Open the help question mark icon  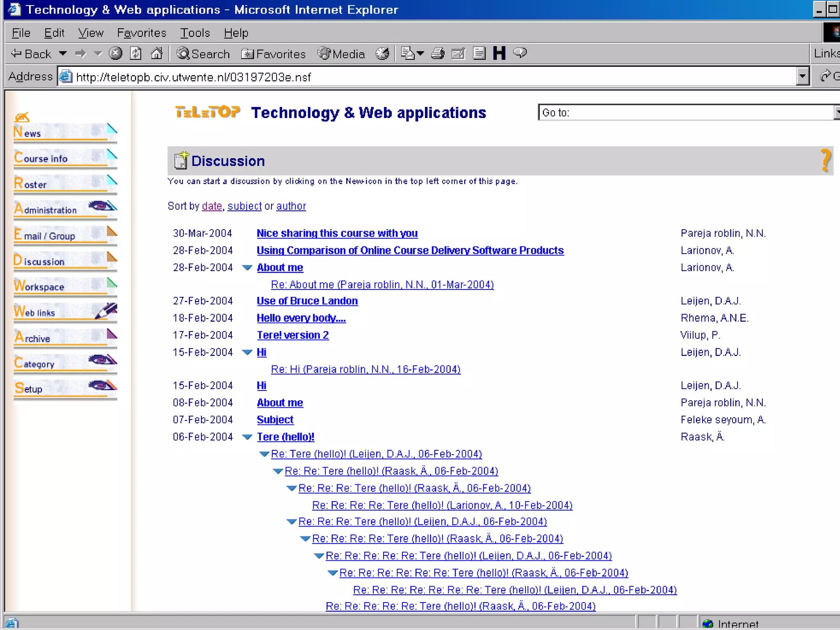(826, 160)
